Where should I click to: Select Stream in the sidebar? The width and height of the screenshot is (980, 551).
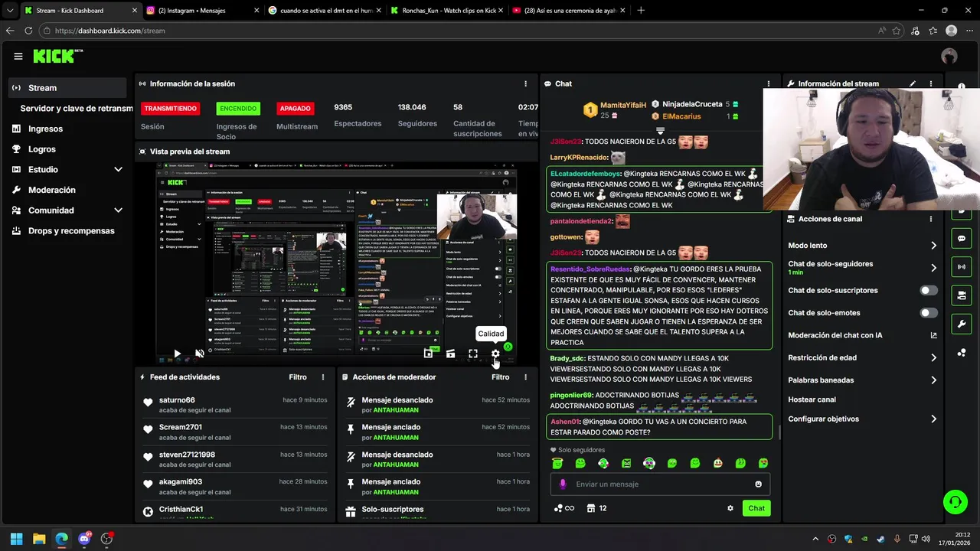[x=67, y=88]
